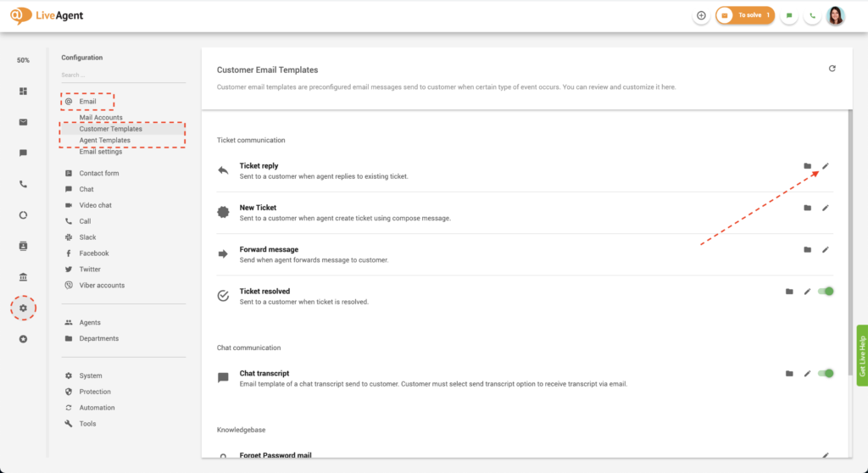868x473 pixels.
Task: Click the To solve button
Action: click(x=745, y=15)
